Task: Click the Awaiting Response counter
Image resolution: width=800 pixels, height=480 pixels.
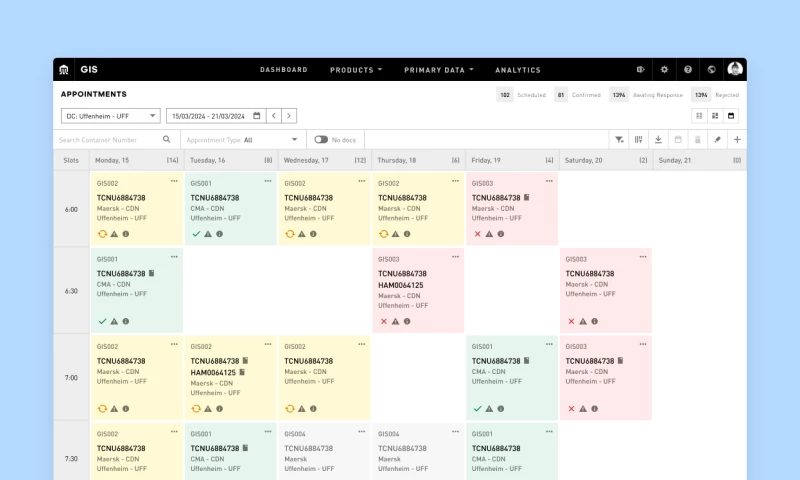Action: [x=646, y=95]
